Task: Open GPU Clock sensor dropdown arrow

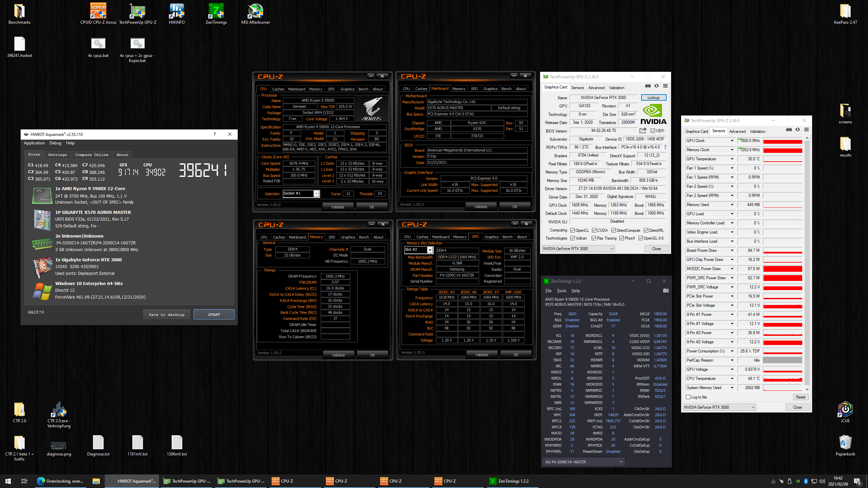Action: coord(732,141)
